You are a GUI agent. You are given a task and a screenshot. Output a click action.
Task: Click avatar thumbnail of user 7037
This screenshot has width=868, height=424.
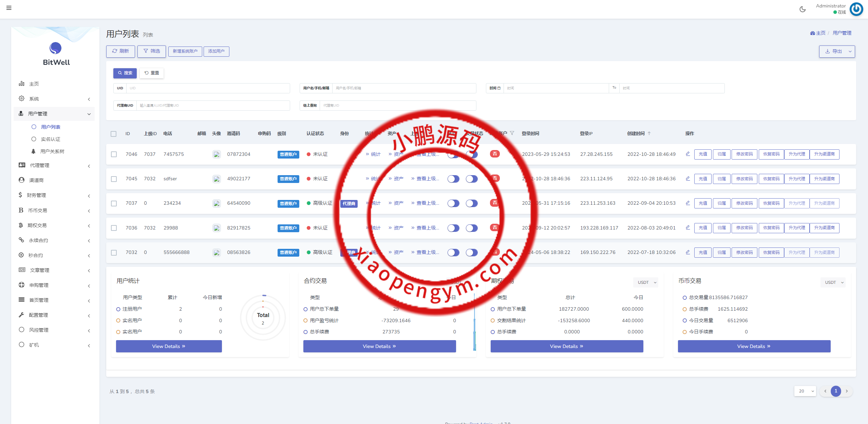pos(216,203)
